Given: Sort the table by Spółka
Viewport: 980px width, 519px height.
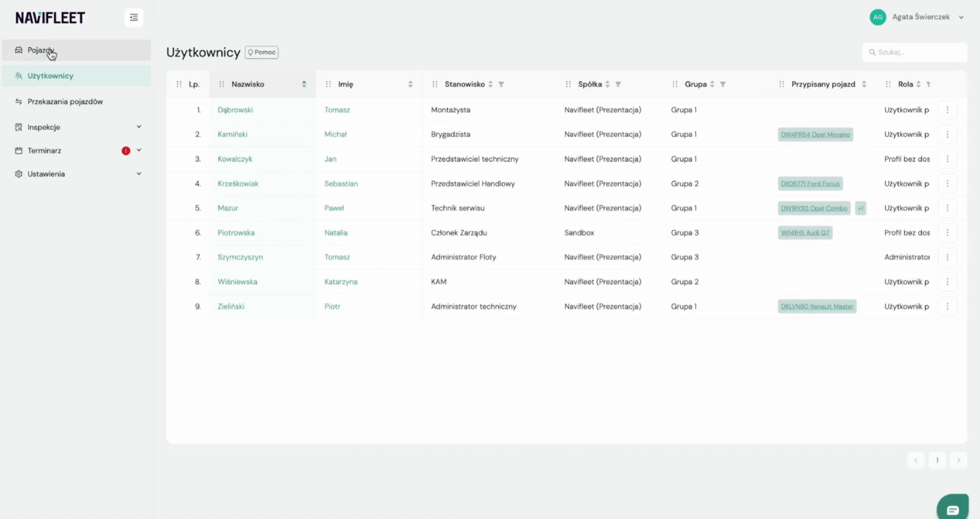Looking at the screenshot, I should coord(607,84).
